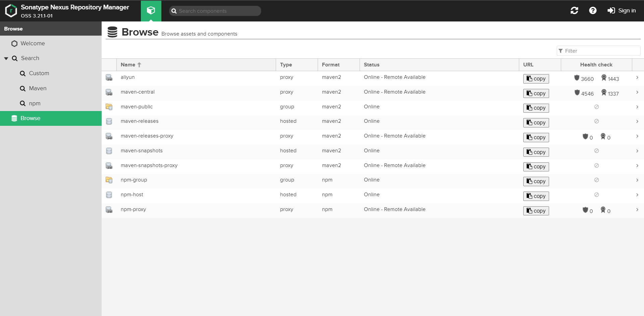The height and width of the screenshot is (316, 644).
Task: Click the maven-snapshots-proxy row icon
Action: (109, 166)
